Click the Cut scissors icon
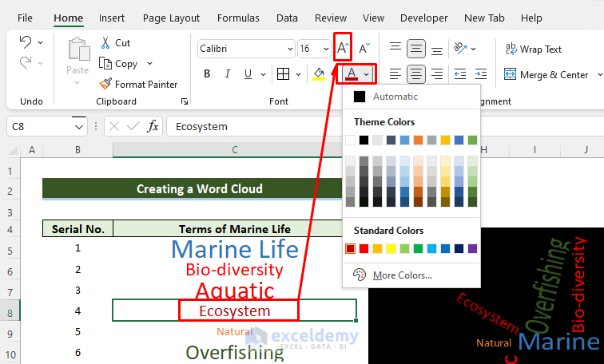604x364 pixels. (105, 43)
